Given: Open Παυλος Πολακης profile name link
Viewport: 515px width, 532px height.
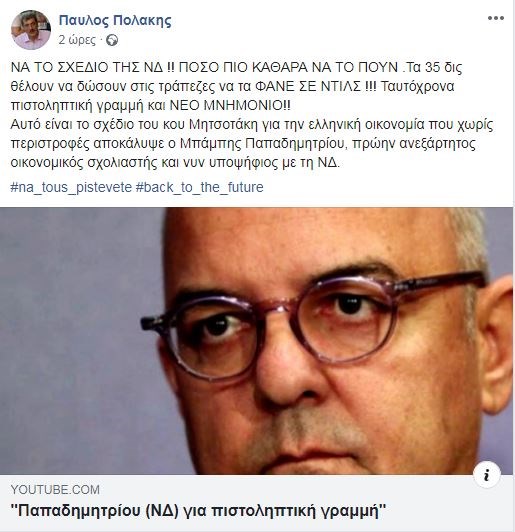Looking at the screenshot, I should (115, 20).
